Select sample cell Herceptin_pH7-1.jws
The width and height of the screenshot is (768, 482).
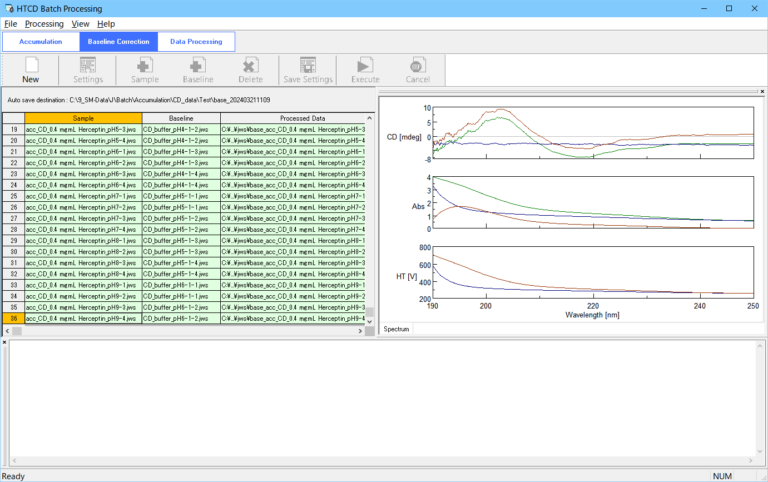[83, 196]
